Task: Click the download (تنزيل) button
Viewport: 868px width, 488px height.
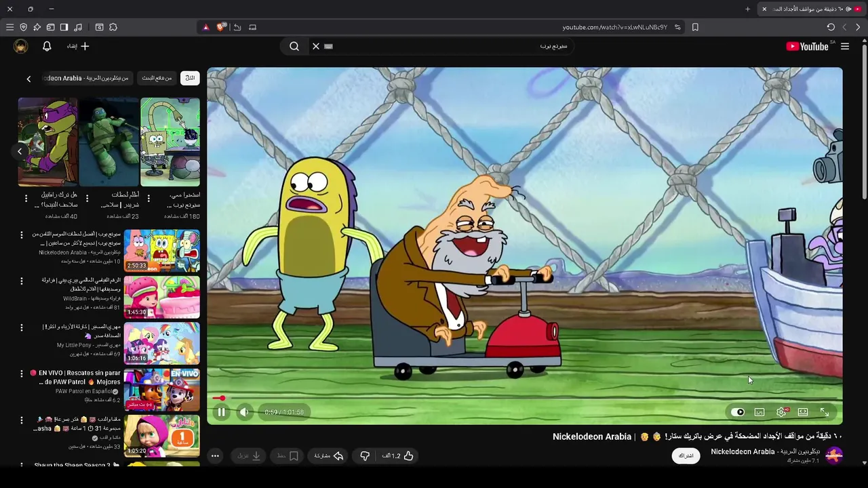Action: click(x=250, y=456)
